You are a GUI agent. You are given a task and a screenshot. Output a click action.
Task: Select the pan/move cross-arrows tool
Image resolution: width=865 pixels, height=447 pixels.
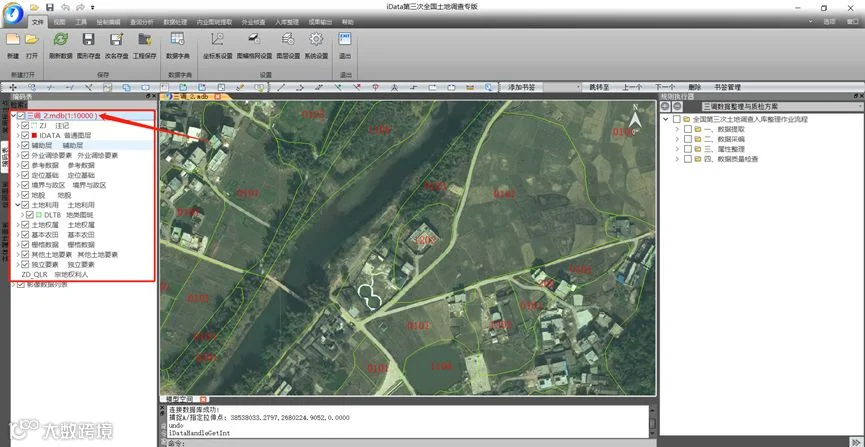tap(13, 87)
